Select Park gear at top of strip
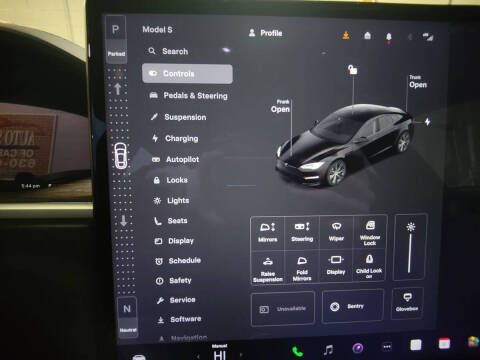Image resolution: width=480 pixels, height=360 pixels. coord(116,40)
